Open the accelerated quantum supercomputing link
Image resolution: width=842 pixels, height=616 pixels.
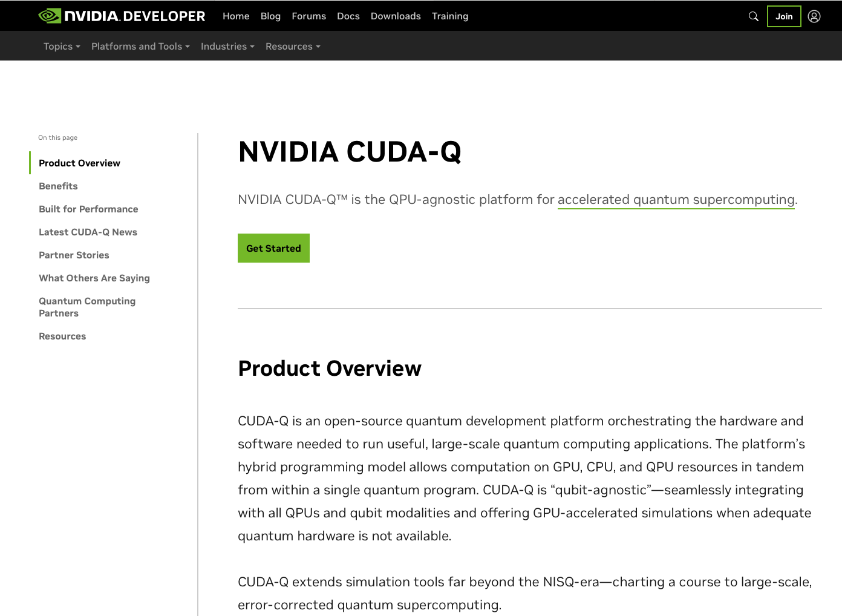pyautogui.click(x=676, y=199)
